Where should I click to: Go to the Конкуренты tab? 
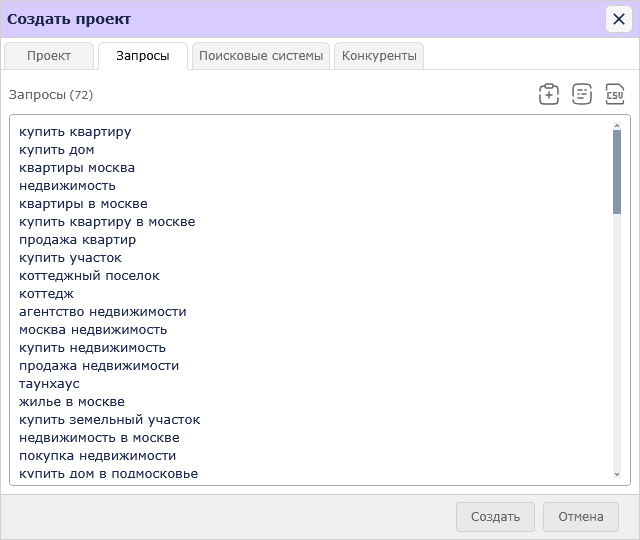click(x=379, y=56)
